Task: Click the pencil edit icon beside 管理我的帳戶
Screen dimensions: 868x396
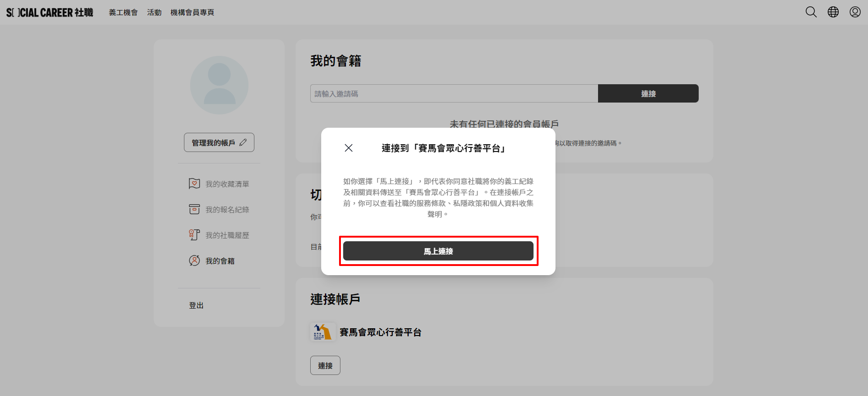Action: (243, 142)
